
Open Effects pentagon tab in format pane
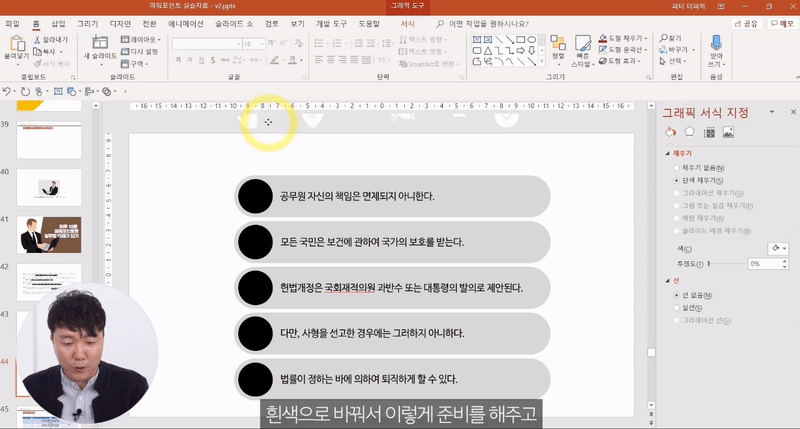pos(689,132)
